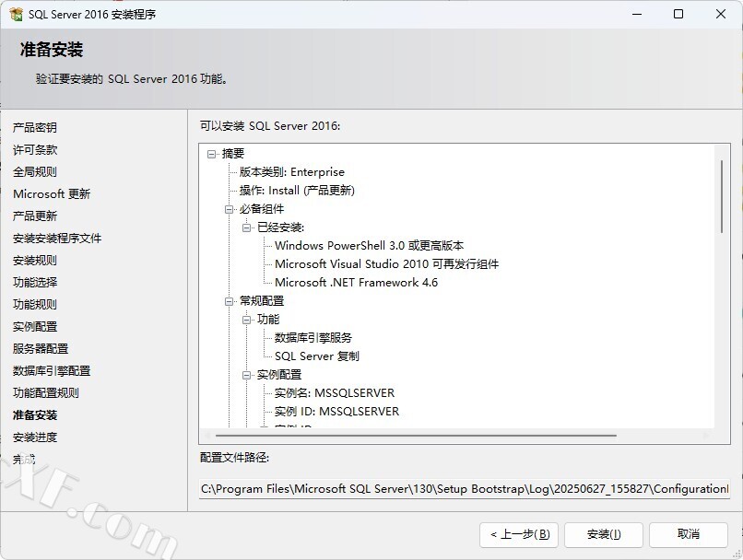Go to the 安装安装程序文件 sidebar step
This screenshot has width=743, height=560.
57,239
